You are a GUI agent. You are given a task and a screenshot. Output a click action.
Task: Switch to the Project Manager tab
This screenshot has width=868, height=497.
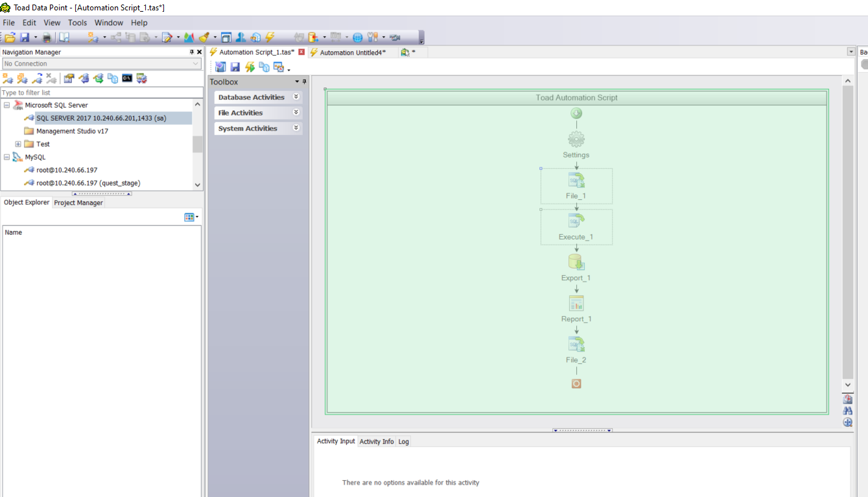[x=78, y=202]
